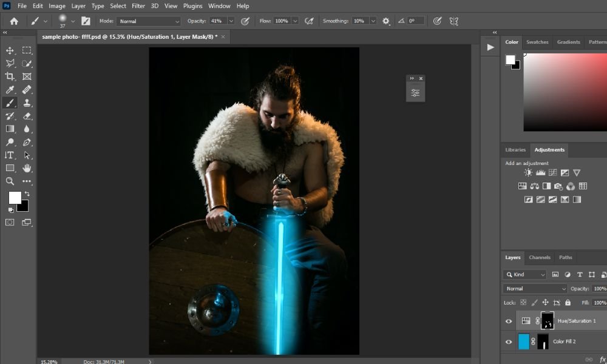The image size is (607, 364).
Task: Open the Filter menu
Action: (138, 6)
